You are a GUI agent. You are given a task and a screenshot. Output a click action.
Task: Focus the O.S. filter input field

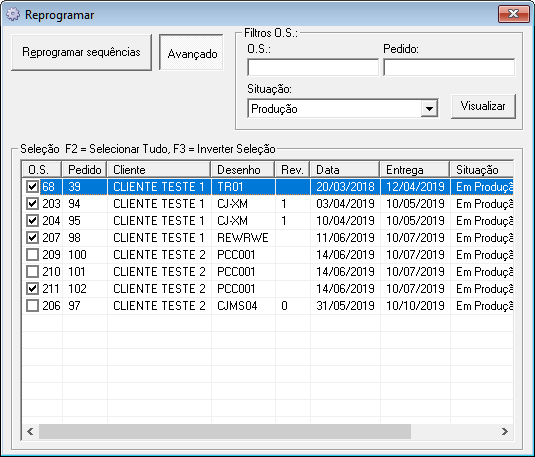(313, 67)
